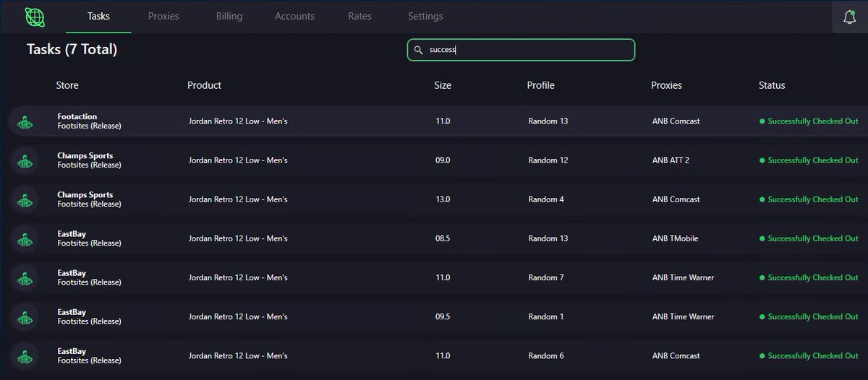Click the 'Tasks (7 Total)' heading
This screenshot has width=868, height=380.
(x=72, y=49)
